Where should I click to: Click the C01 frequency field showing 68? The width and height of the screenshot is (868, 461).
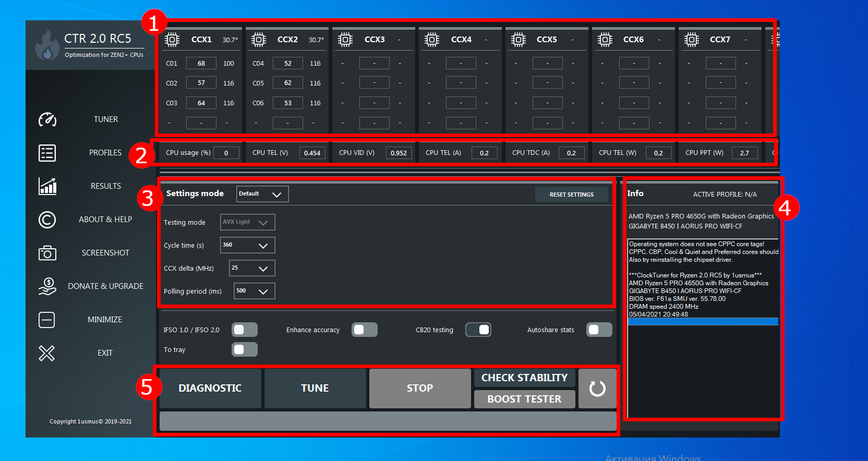click(x=201, y=64)
